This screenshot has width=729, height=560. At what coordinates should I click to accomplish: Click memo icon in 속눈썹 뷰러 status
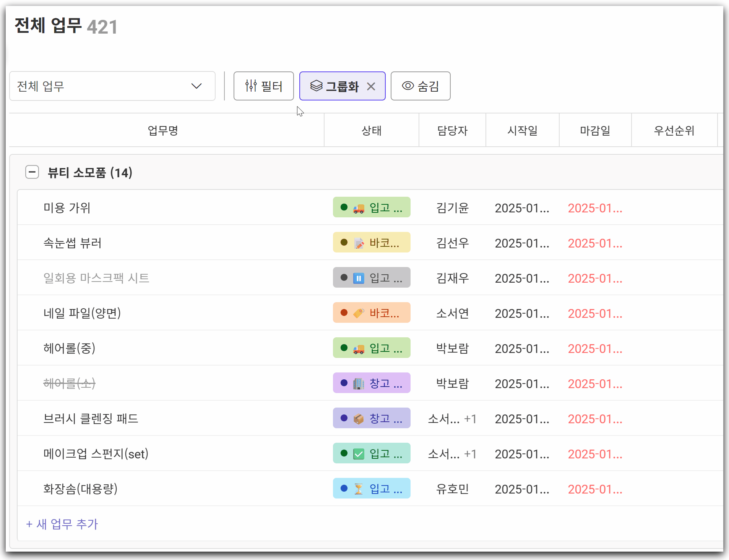pyautogui.click(x=359, y=243)
